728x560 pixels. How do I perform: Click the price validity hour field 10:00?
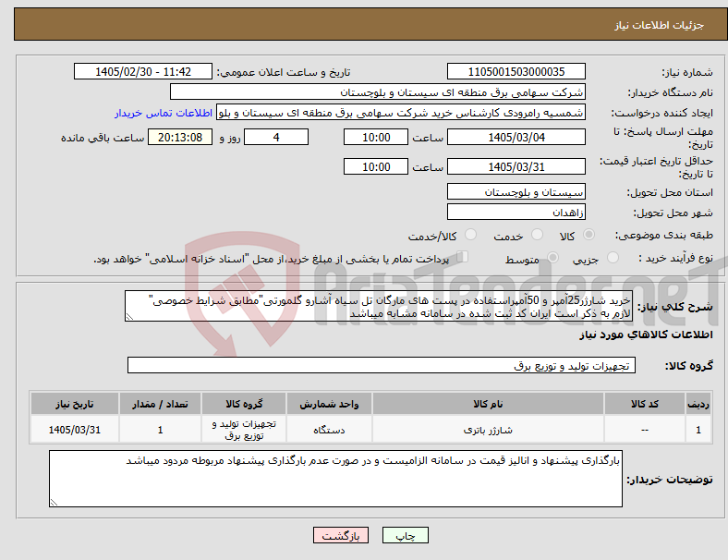(376, 166)
